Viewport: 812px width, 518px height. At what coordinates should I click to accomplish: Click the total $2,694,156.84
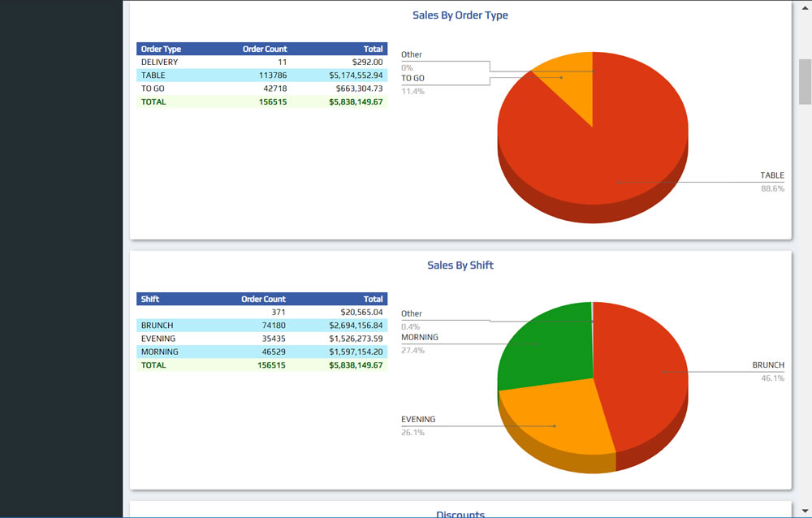[356, 326]
